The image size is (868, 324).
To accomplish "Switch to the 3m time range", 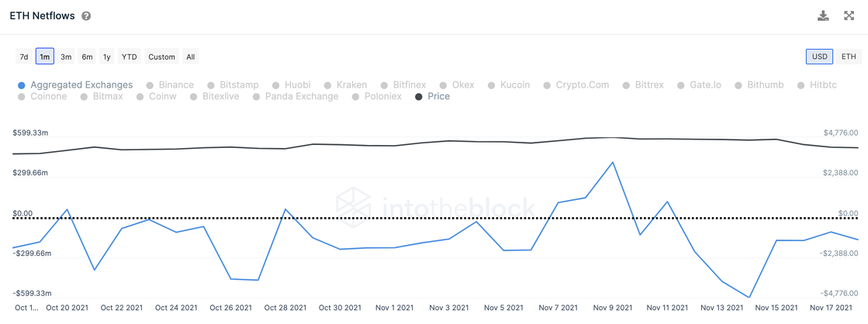I will [x=66, y=57].
